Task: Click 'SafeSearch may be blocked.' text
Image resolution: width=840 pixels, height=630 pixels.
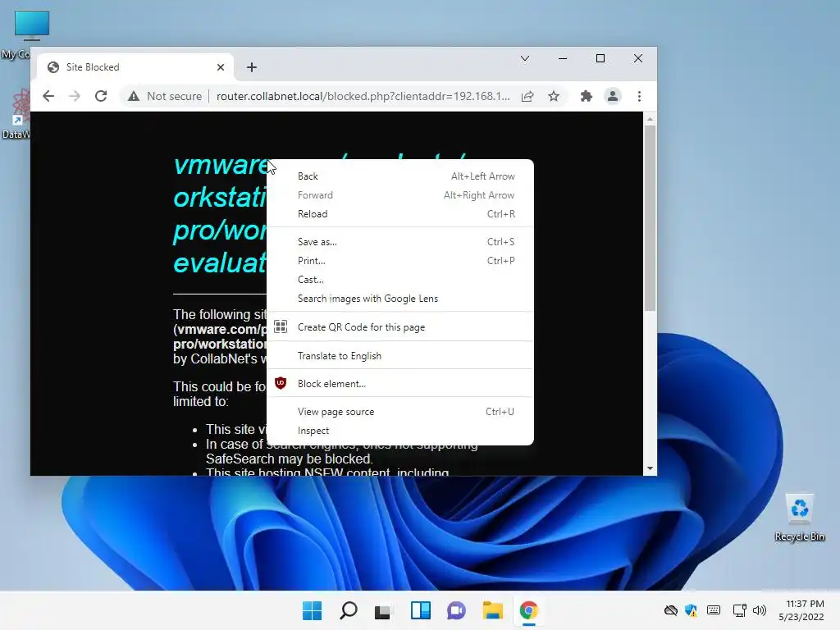Action: click(290, 459)
